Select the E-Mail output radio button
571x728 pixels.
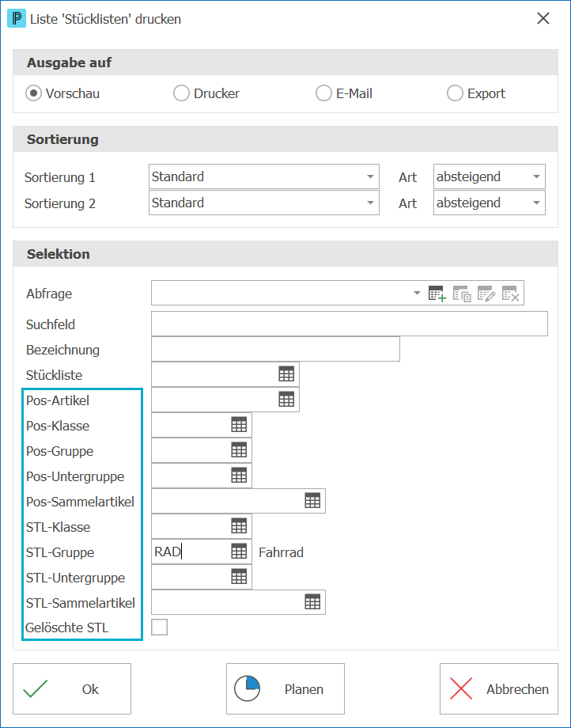click(323, 93)
